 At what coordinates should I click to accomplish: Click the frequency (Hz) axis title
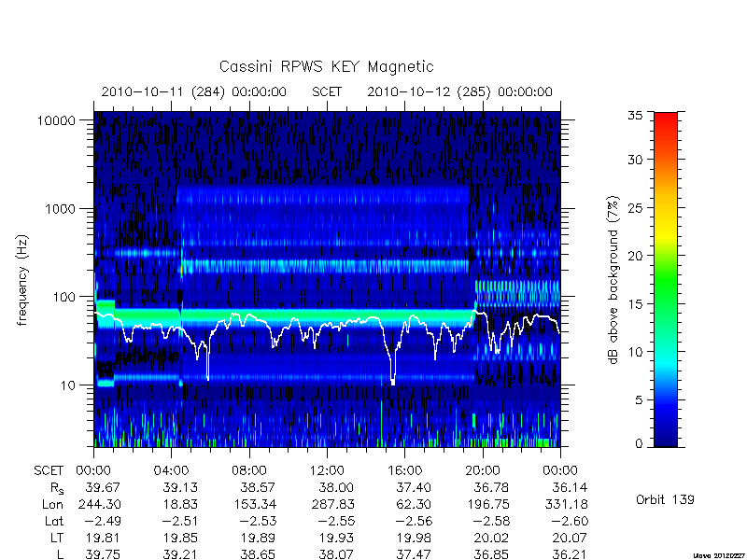coord(21,281)
